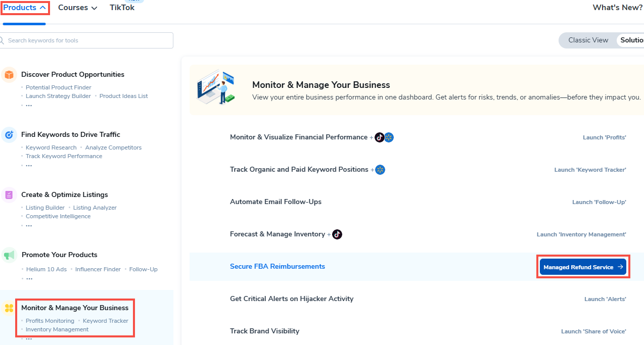Viewport: 644px width, 345px height.
Task: Click the Create & Optimize Listings icon
Action: pyautogui.click(x=9, y=195)
